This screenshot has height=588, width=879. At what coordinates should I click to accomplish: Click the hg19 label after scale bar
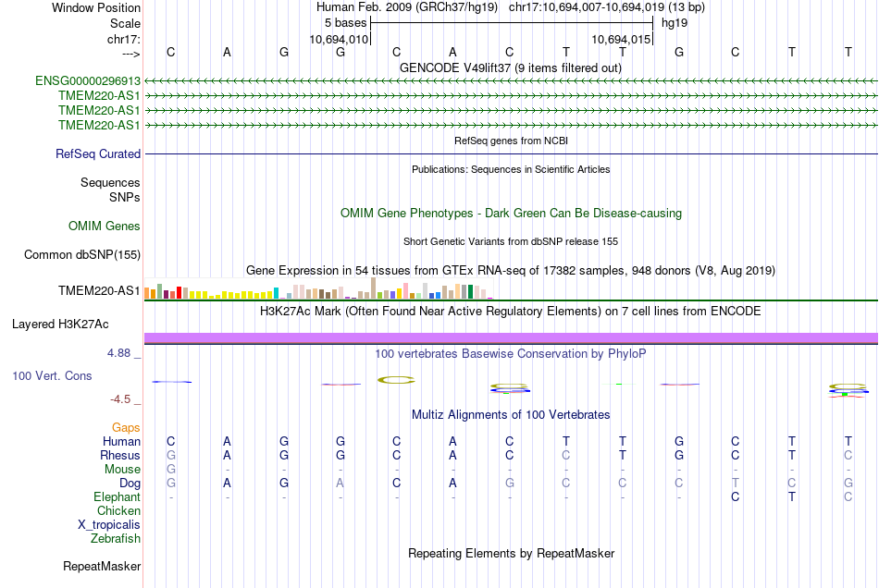pos(674,23)
